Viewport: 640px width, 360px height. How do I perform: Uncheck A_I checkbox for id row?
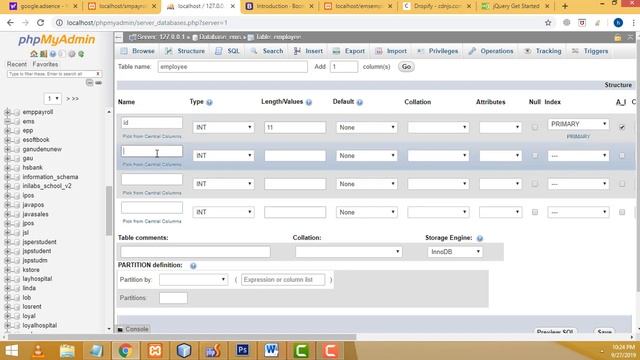[x=622, y=127]
